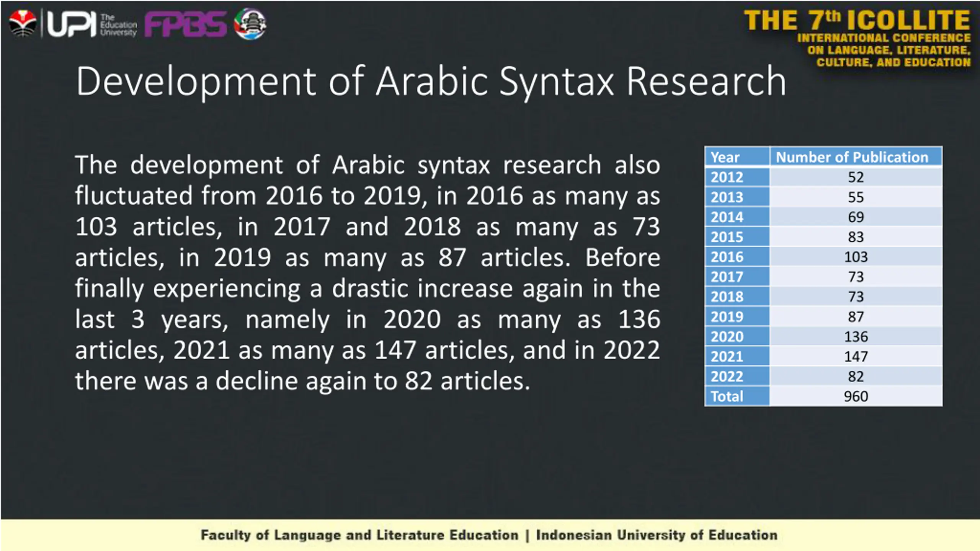Image resolution: width=980 pixels, height=551 pixels.
Task: Click the value 103 in table
Action: (x=856, y=257)
